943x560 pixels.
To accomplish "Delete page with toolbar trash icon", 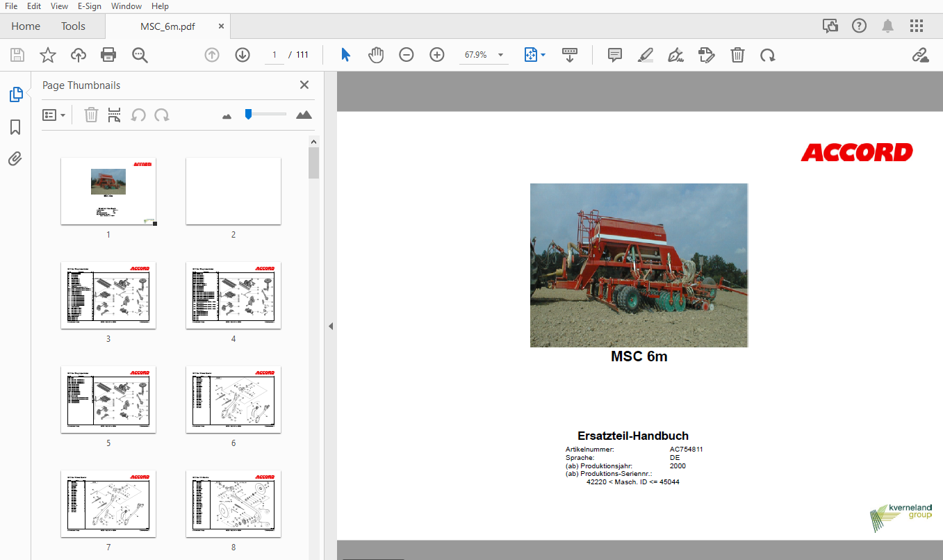I will [x=737, y=55].
